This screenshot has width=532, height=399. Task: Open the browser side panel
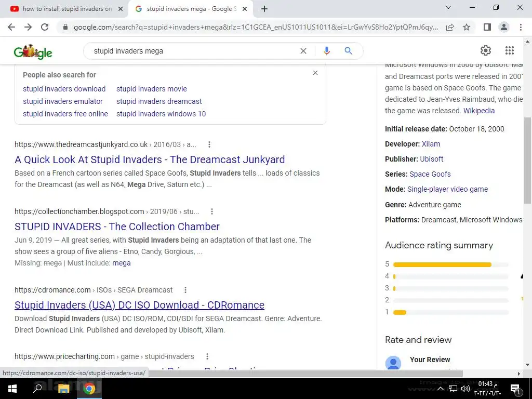click(487, 27)
